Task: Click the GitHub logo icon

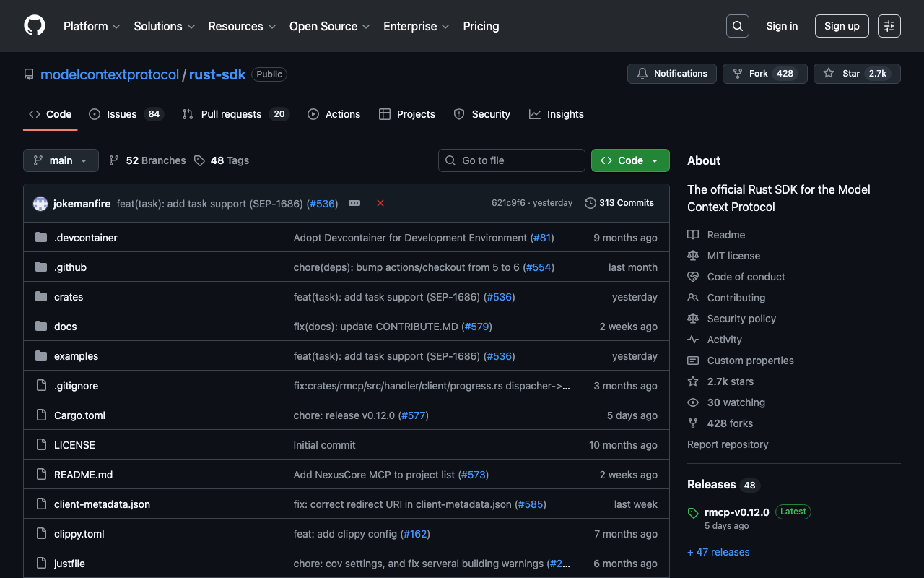Action: [35, 26]
